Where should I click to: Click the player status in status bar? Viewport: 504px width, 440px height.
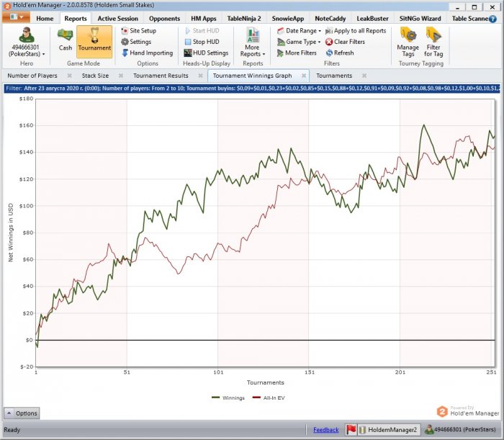460,429
